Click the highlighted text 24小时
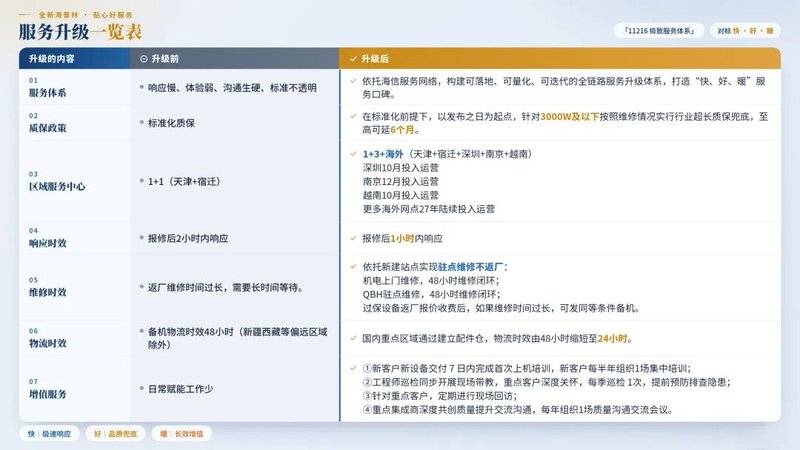This screenshot has width=800, height=450. pyautogui.click(x=612, y=338)
